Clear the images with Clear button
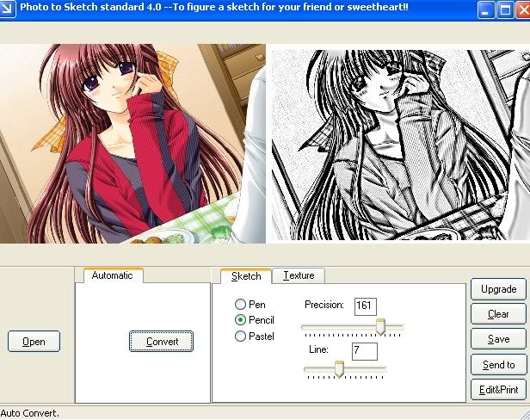 [x=498, y=314]
